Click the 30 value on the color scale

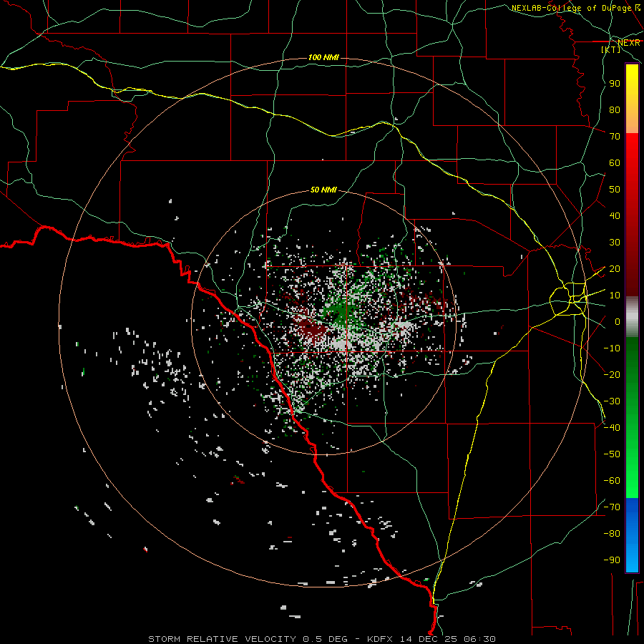(x=615, y=243)
